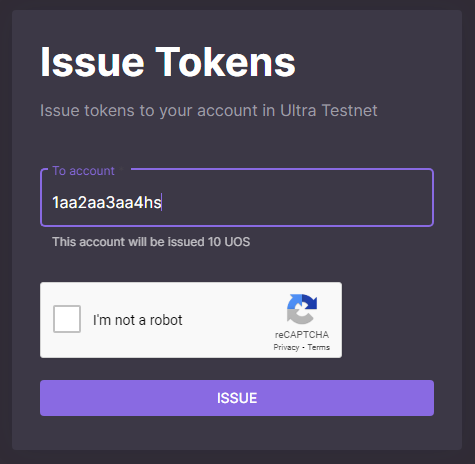Click the required asterisk beside To account
The width and height of the screenshot is (475, 464).
coord(122,169)
